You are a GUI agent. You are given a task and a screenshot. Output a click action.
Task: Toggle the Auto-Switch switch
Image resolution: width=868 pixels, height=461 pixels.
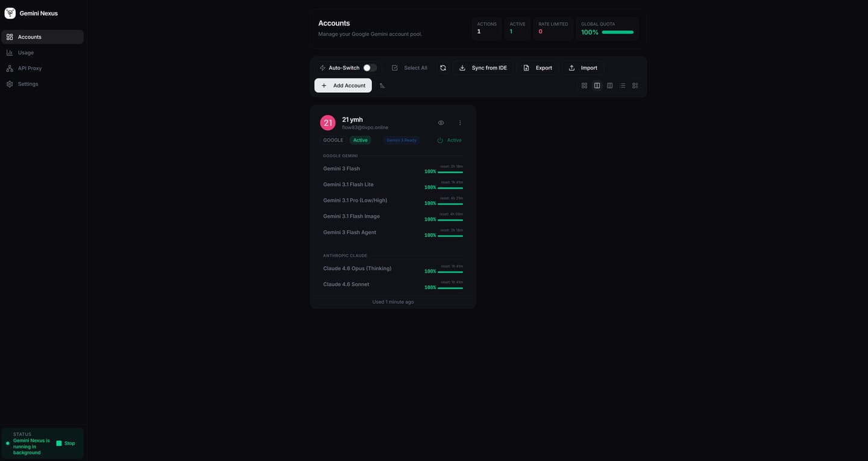tap(370, 68)
